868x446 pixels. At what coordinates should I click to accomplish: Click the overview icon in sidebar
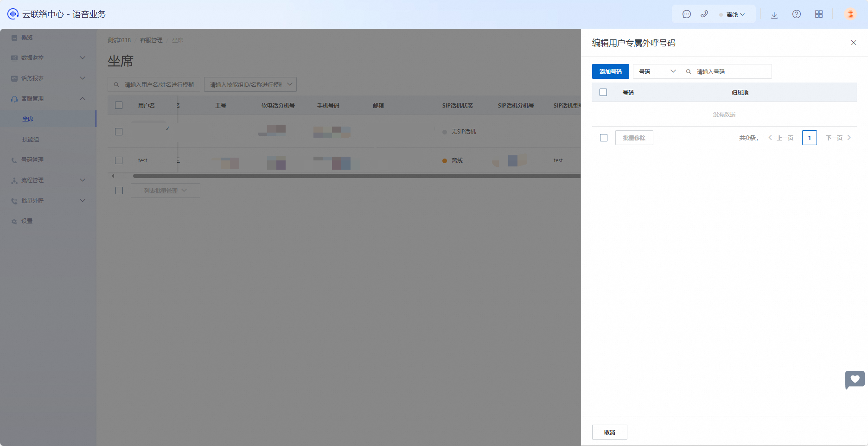point(14,38)
